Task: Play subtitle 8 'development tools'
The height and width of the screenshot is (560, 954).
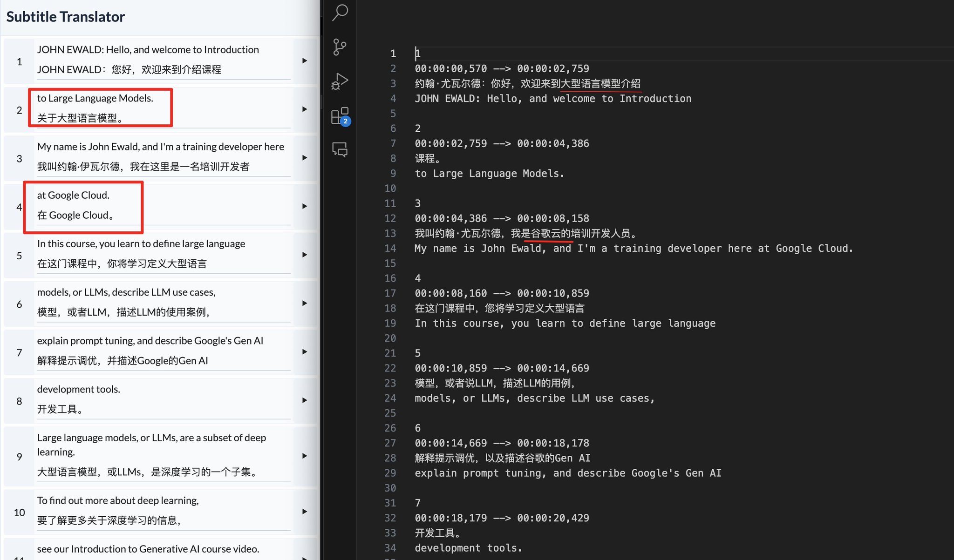Action: tap(305, 400)
